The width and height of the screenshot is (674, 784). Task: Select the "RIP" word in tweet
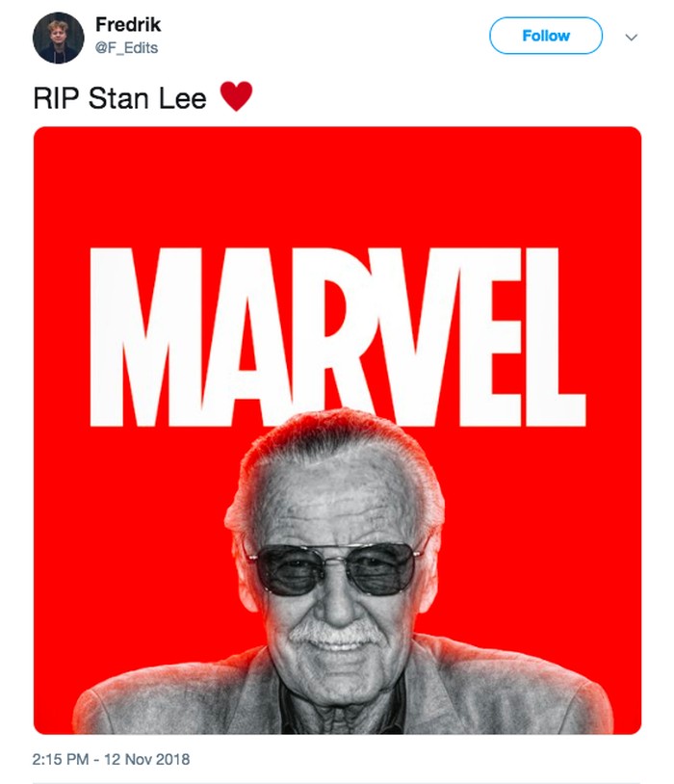point(56,98)
